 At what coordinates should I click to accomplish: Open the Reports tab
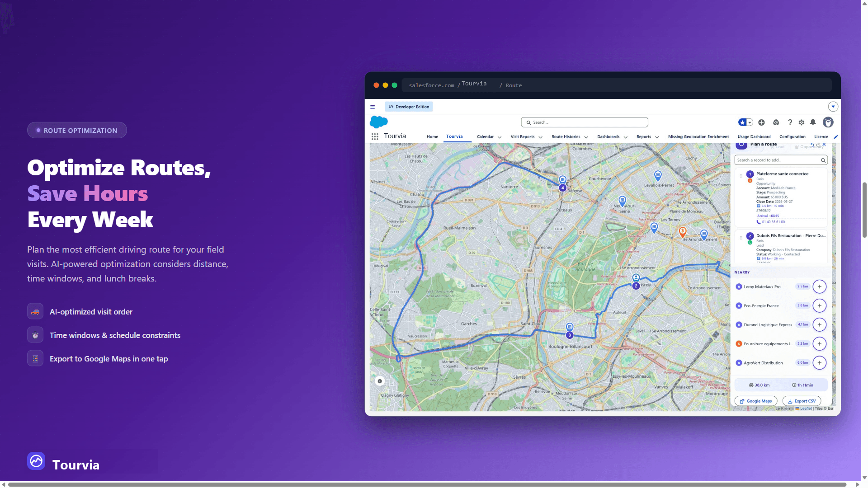pyautogui.click(x=644, y=137)
